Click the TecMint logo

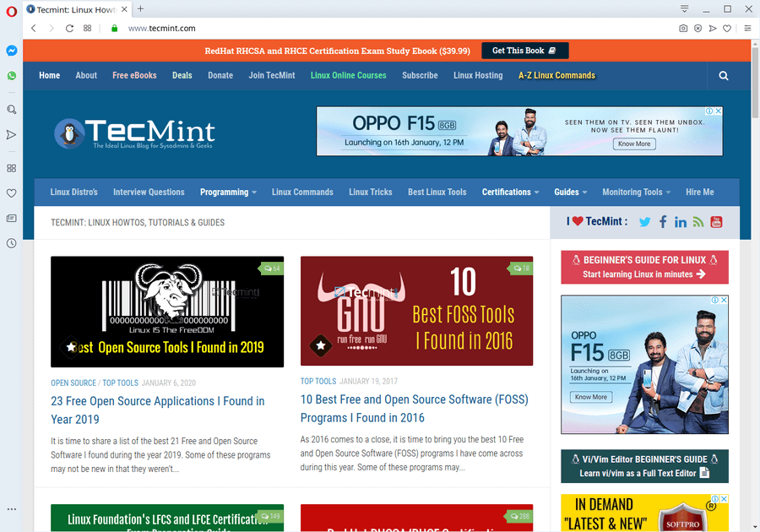[x=135, y=133]
